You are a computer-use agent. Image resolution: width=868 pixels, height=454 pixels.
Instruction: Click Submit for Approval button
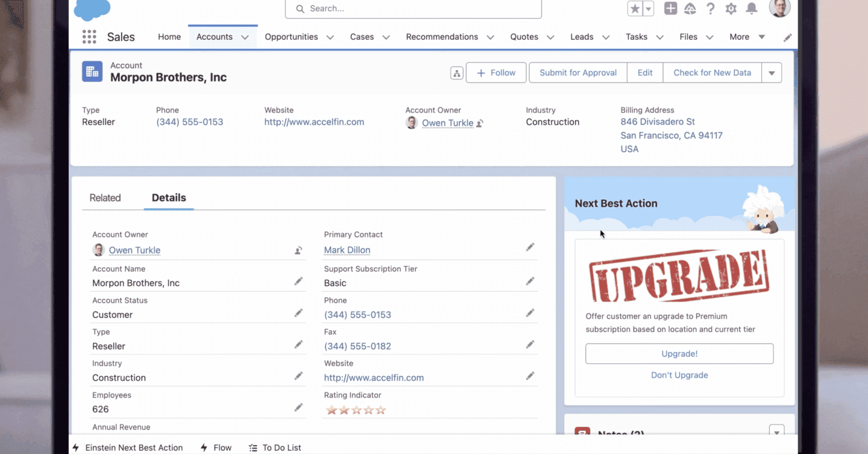tap(578, 73)
